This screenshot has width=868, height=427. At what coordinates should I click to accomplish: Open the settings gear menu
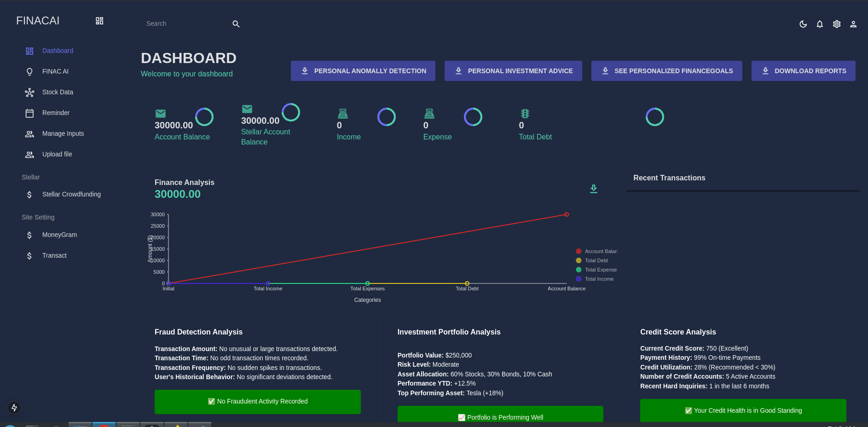coord(837,24)
